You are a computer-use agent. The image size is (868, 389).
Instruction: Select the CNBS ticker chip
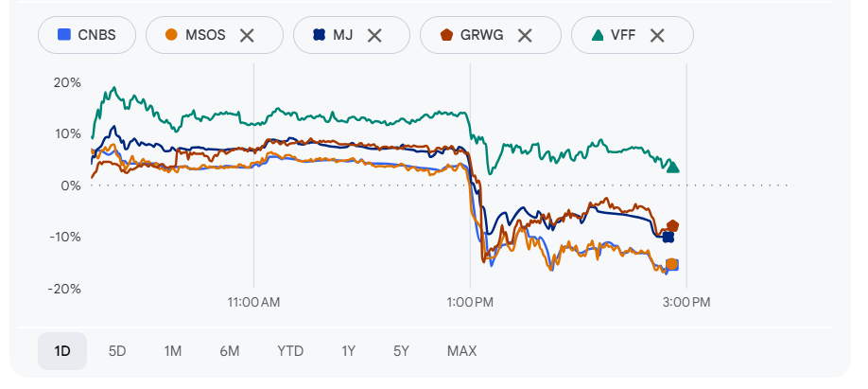(87, 35)
